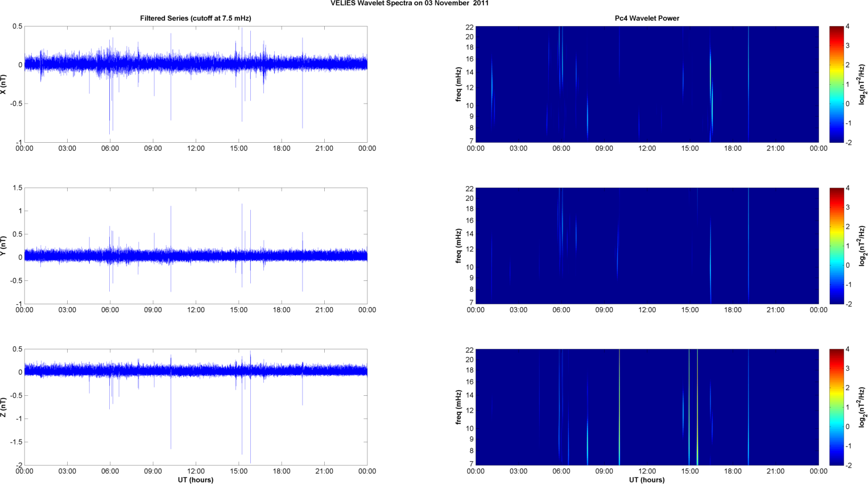Click the bright streak near 10:00 in Z spectrum
This screenshot has height=484, width=868.
tap(619, 407)
